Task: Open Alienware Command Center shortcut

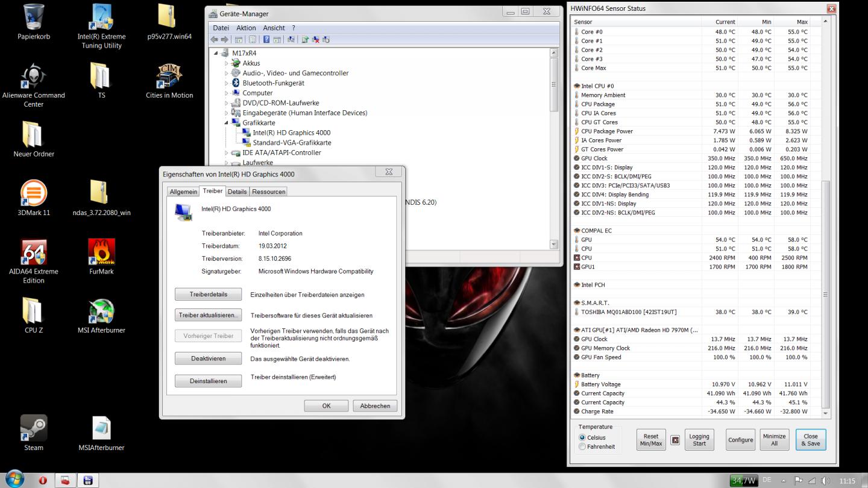Action: [x=34, y=85]
